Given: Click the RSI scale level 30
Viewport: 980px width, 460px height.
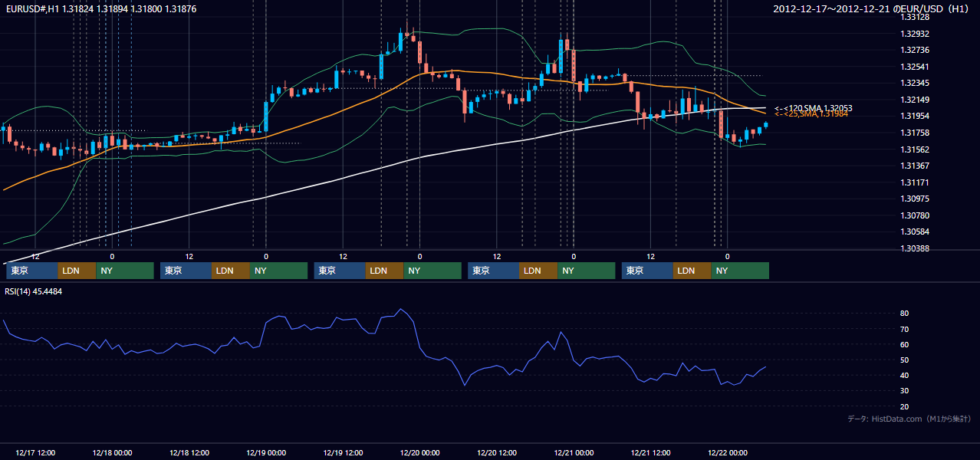Looking at the screenshot, I should coord(905,391).
